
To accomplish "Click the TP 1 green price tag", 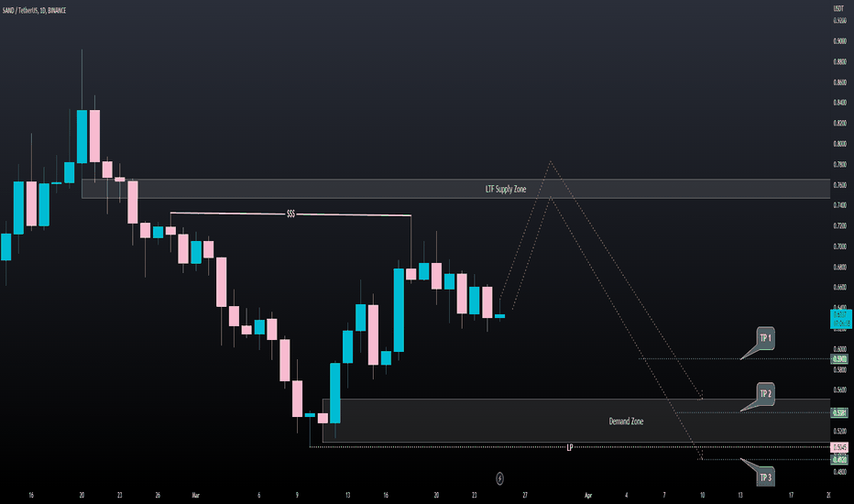I will click(x=839, y=359).
